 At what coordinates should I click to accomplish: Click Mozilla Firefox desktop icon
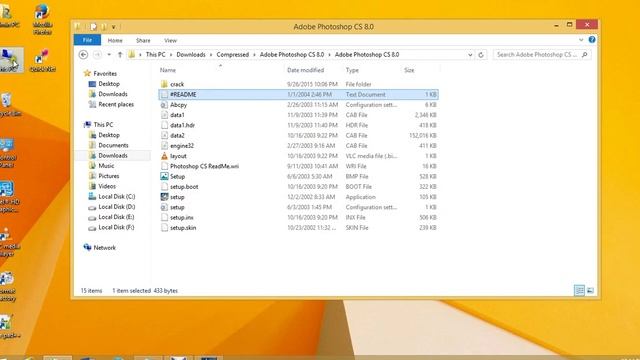[42, 18]
